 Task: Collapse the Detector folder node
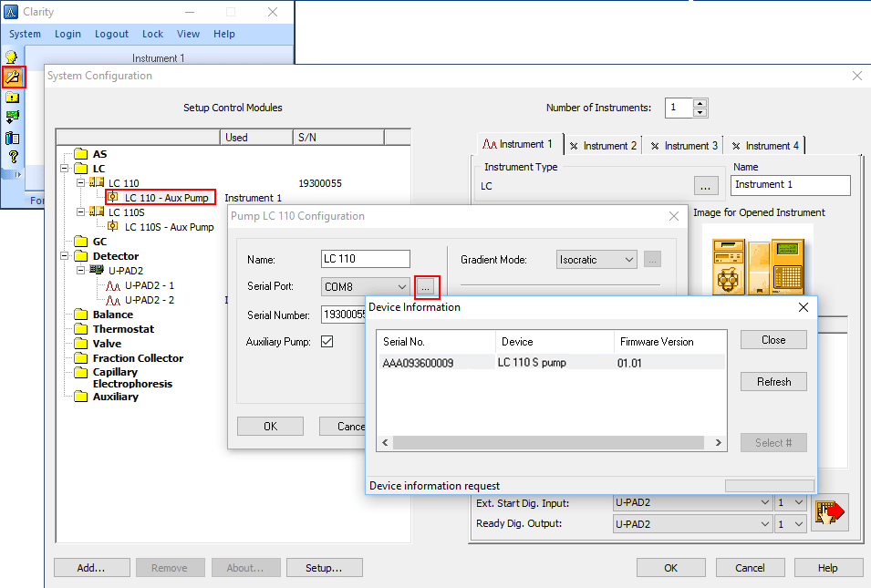point(65,256)
